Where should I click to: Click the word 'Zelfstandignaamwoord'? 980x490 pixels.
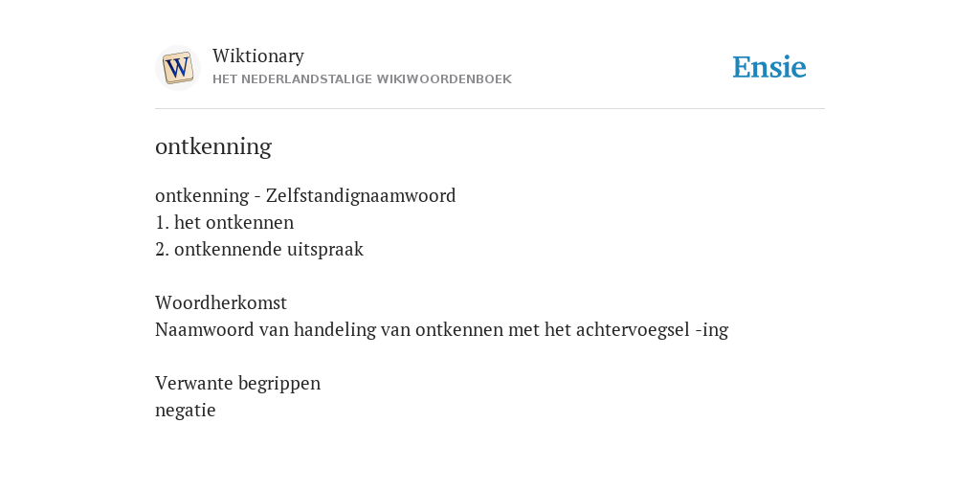[361, 195]
